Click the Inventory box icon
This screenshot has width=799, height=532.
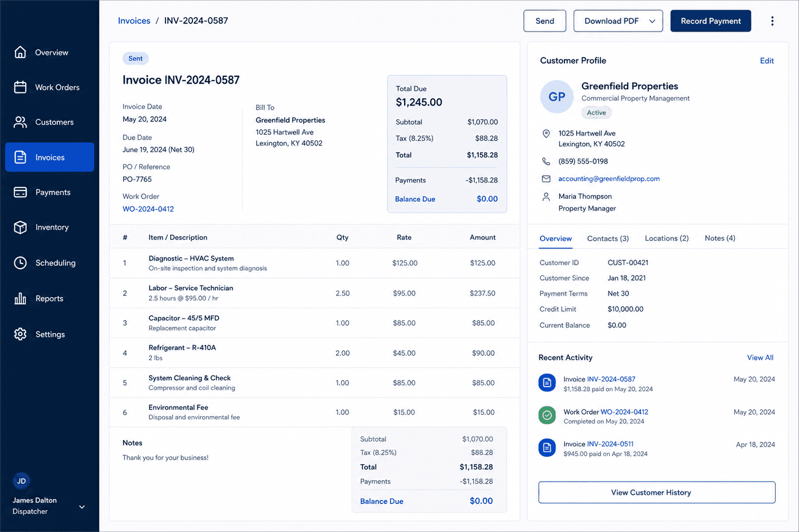pyautogui.click(x=20, y=227)
